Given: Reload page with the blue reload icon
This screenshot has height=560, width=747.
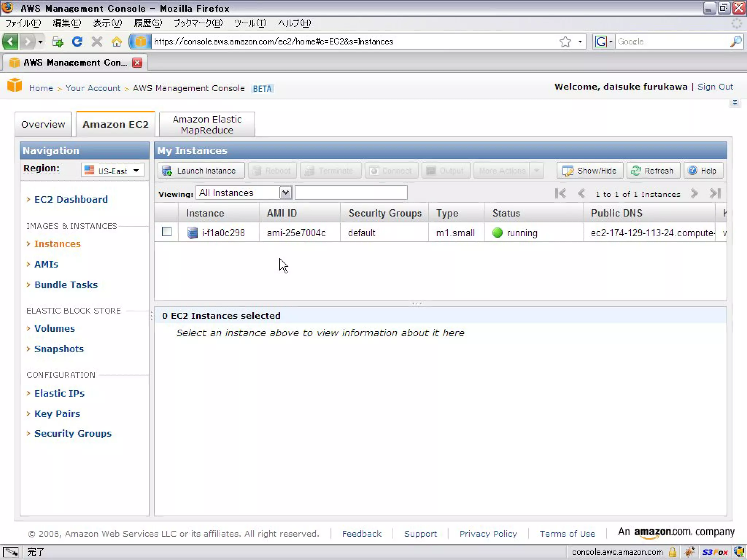Looking at the screenshot, I should (x=77, y=42).
